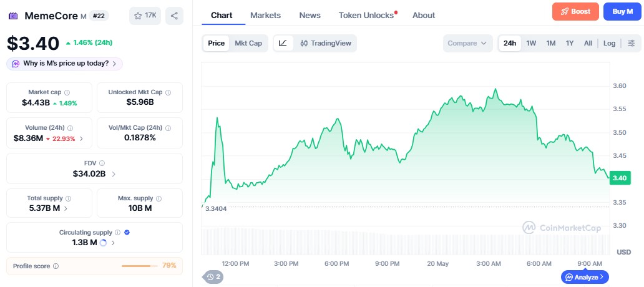Viewport: 644px width, 287px height.
Task: Click the USD currency label on chart
Action: (623, 251)
